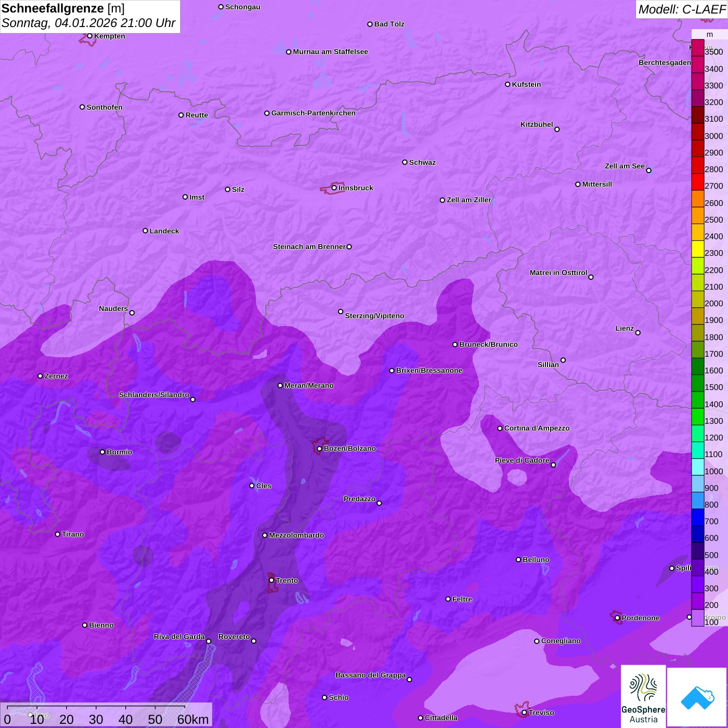Click the "Modell: C-LAEF" label
Image resolution: width=728 pixels, height=728 pixels.
pos(682,9)
